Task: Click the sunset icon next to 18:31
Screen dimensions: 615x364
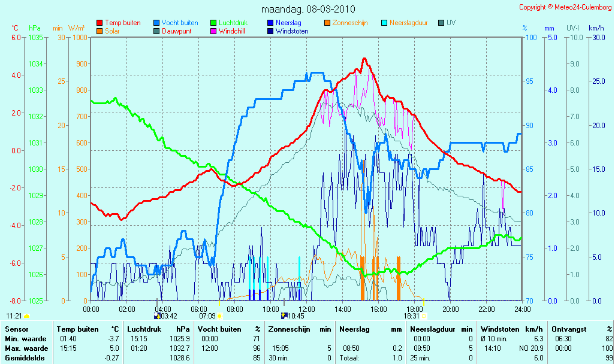Action: pyautogui.click(x=424, y=316)
